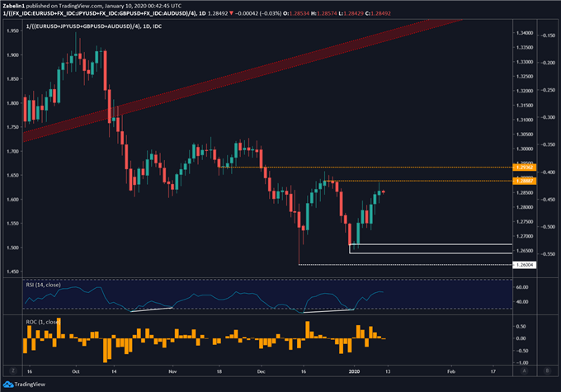Click the A auto-scale button below price axis

(524, 371)
